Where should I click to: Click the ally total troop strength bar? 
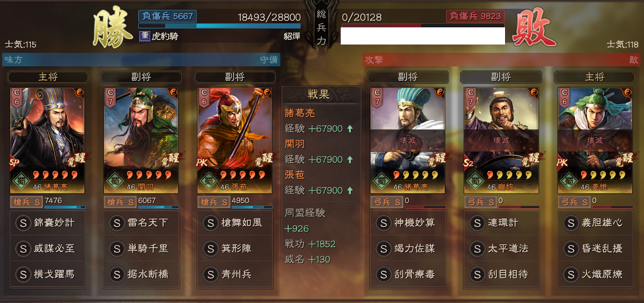point(220,26)
